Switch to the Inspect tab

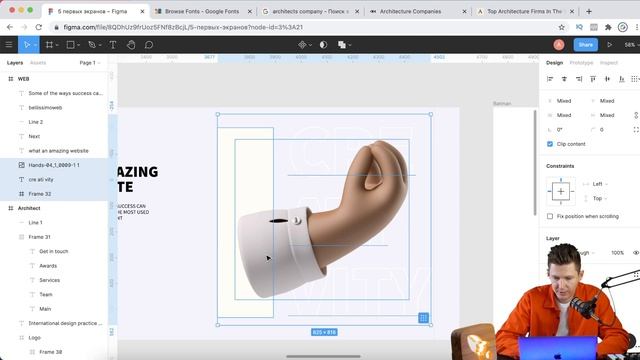point(609,63)
